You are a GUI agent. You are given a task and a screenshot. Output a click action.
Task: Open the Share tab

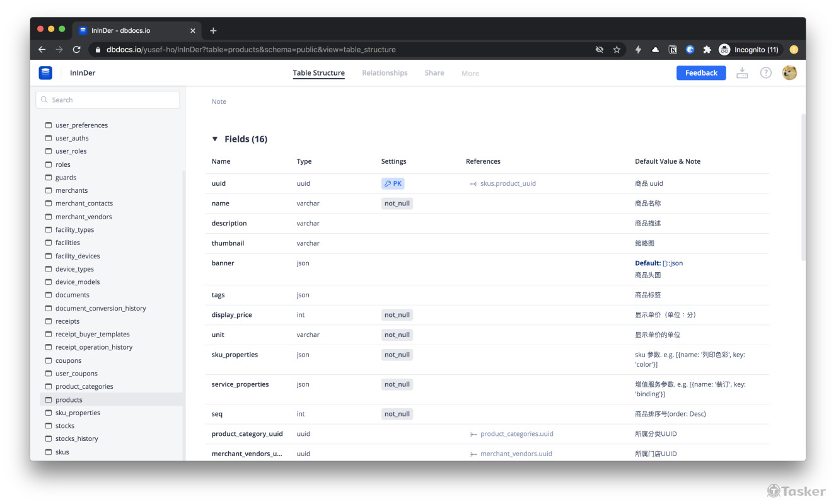[434, 73]
